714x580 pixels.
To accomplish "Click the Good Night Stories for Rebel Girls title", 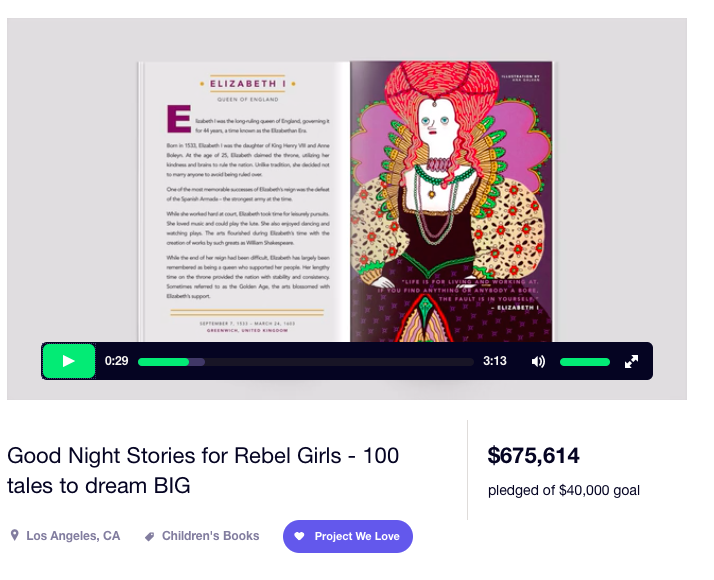I will point(203,471).
